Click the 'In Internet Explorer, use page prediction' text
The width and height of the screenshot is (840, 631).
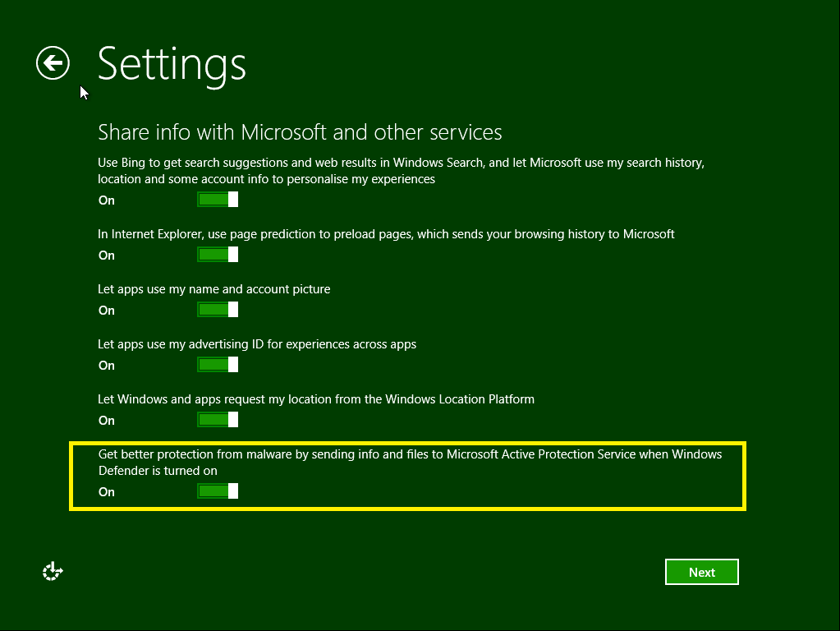pos(386,234)
